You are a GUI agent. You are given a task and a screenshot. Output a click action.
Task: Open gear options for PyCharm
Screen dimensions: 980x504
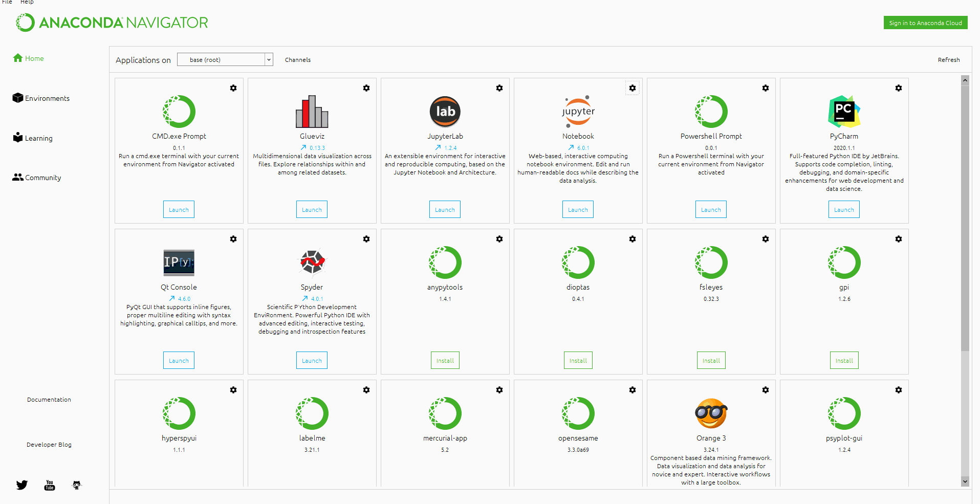[899, 88]
